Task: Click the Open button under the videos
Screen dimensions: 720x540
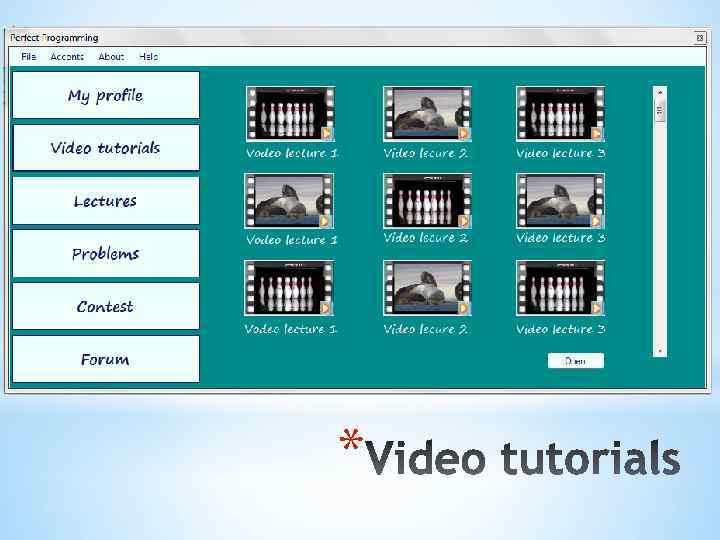Action: [x=576, y=361]
